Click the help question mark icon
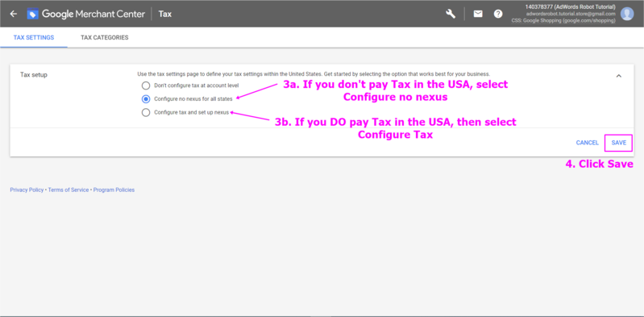This screenshot has width=644, height=317. pyautogui.click(x=498, y=14)
